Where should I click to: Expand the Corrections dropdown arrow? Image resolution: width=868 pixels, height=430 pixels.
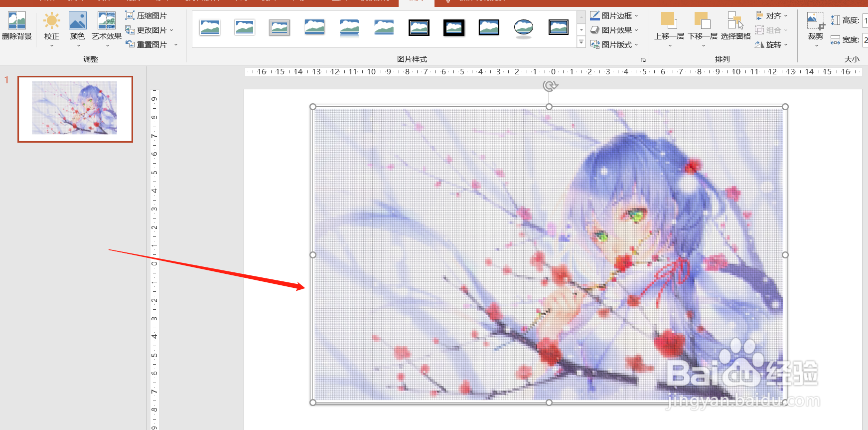point(52,46)
